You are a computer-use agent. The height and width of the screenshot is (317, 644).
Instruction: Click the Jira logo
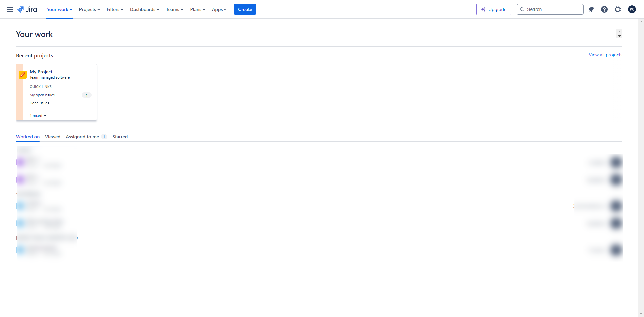(x=27, y=9)
